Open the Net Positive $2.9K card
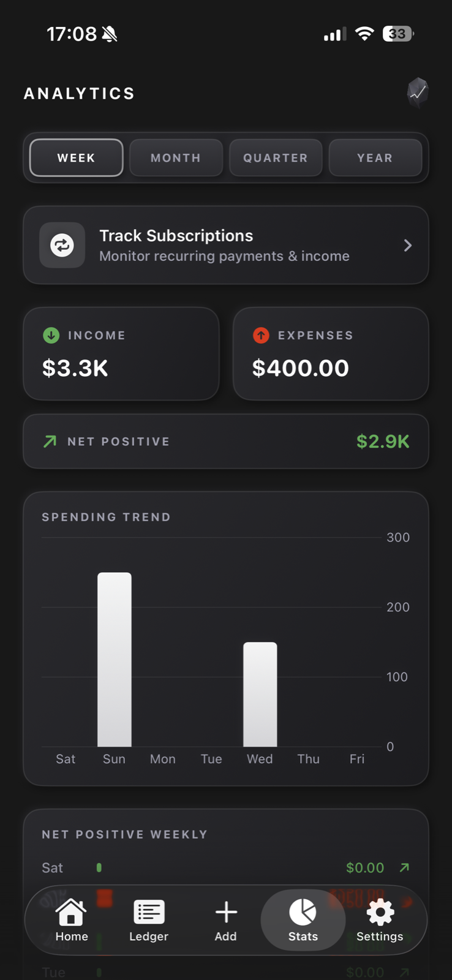This screenshot has height=980, width=452. pyautogui.click(x=226, y=441)
